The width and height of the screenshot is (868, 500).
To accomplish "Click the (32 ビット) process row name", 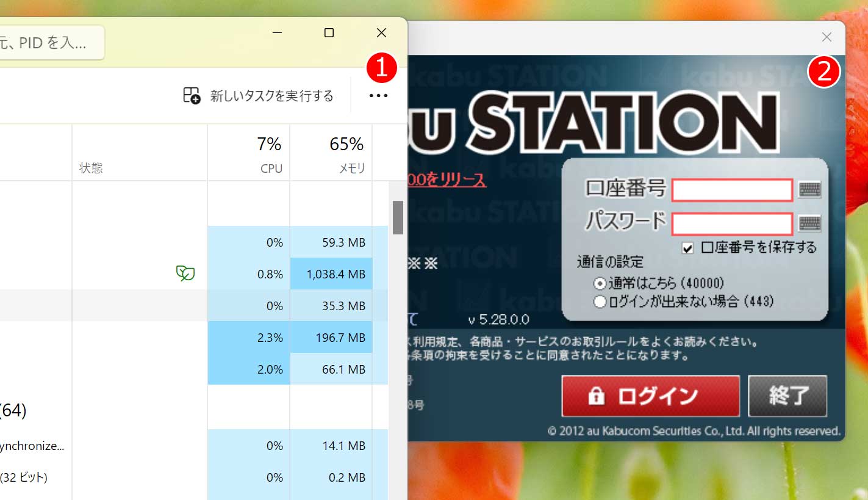I will pyautogui.click(x=24, y=477).
